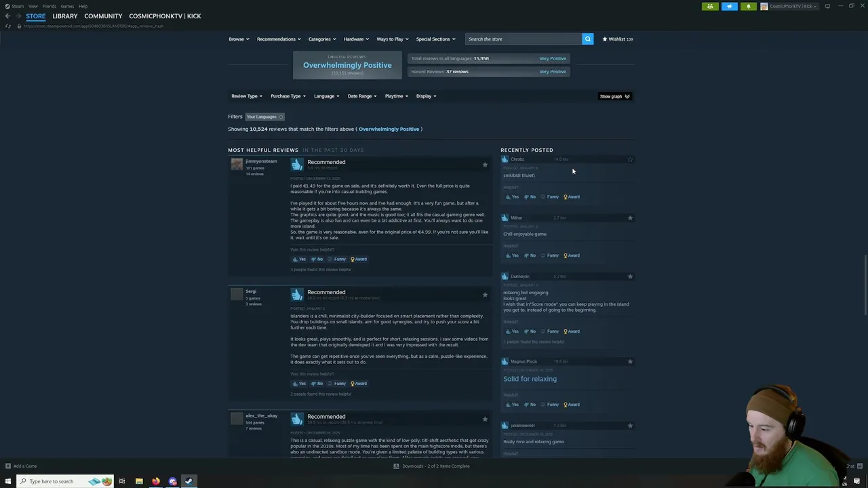Screen dimensions: 868x488
Task: Expand the Hardware menu
Action: [356, 39]
